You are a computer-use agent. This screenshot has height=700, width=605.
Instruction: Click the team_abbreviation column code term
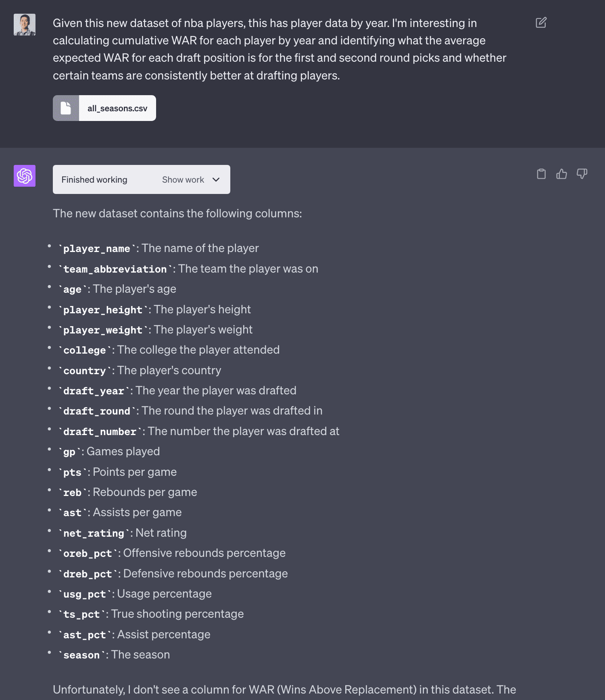(x=115, y=269)
